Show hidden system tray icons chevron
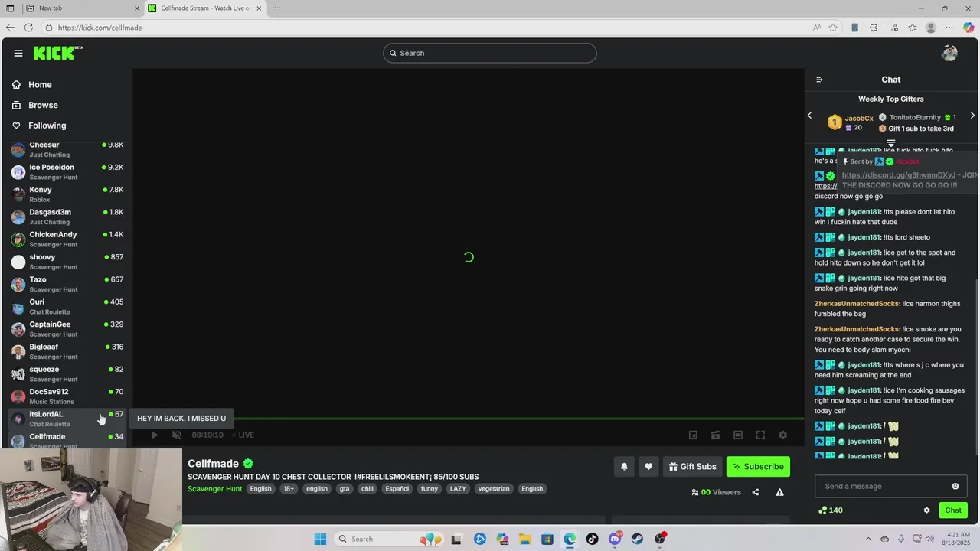This screenshot has width=980, height=551. (x=868, y=539)
